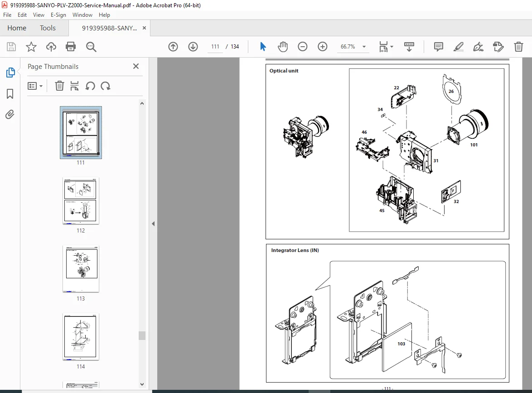Open the View menu
The height and width of the screenshot is (393, 532).
[x=39, y=15]
